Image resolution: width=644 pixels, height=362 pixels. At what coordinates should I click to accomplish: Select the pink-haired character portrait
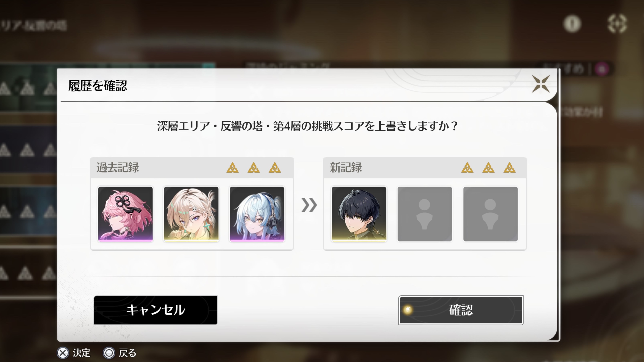125,214
